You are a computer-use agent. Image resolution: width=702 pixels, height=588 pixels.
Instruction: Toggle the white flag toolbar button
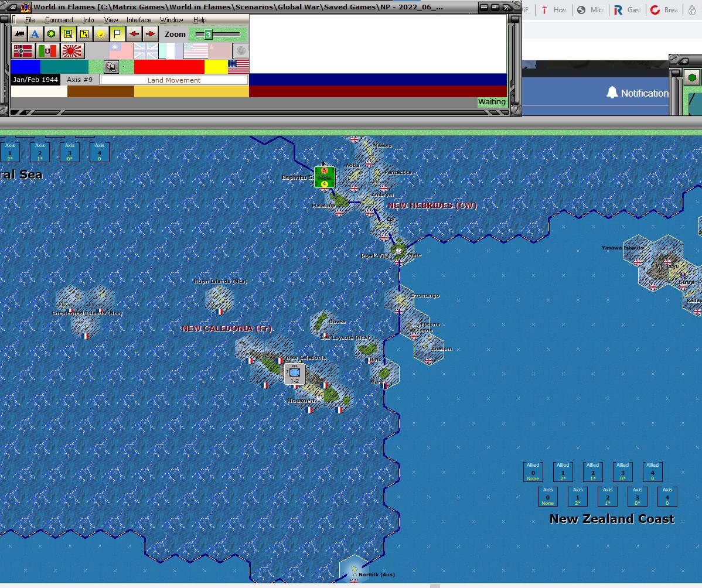(x=117, y=34)
